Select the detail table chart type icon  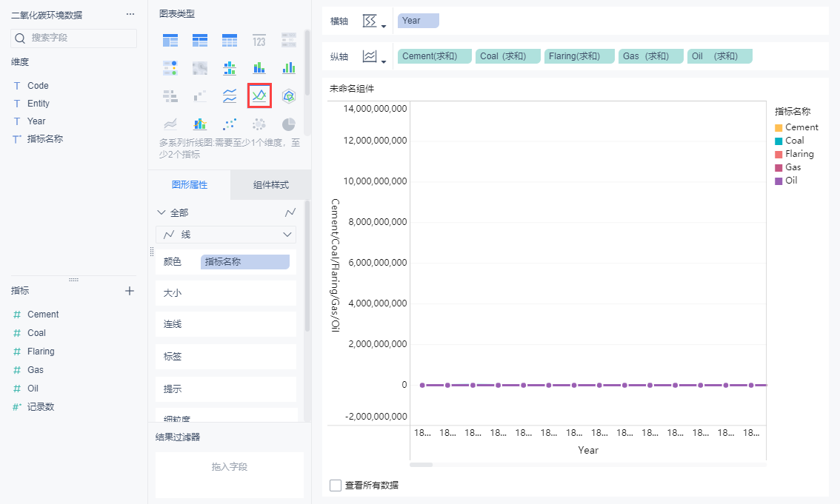(230, 40)
